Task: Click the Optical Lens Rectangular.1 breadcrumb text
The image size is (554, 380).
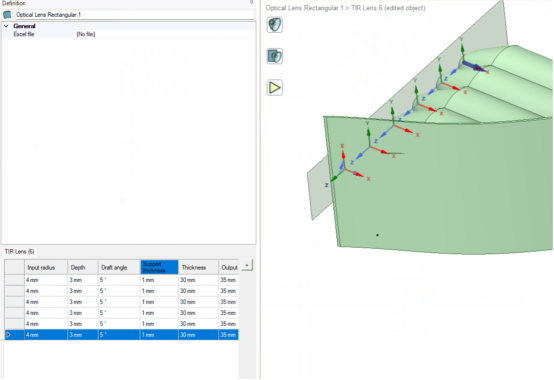Action: tap(304, 8)
